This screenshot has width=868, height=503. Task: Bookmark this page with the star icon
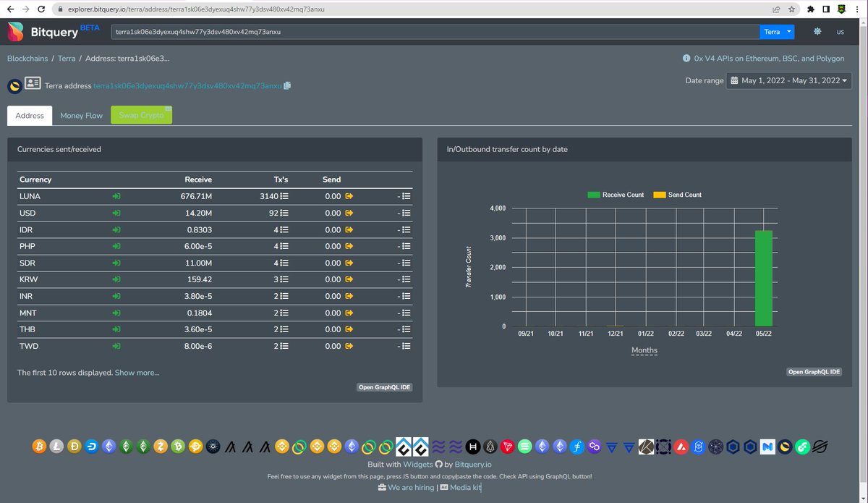[x=792, y=9]
